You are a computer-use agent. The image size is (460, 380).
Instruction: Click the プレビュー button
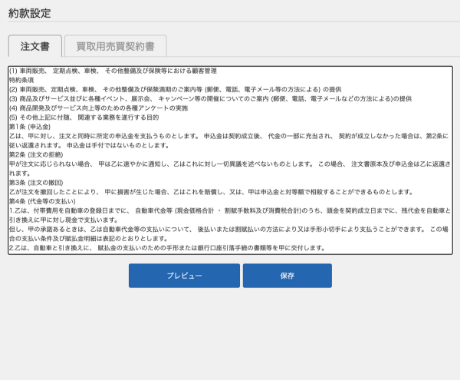[x=184, y=276]
